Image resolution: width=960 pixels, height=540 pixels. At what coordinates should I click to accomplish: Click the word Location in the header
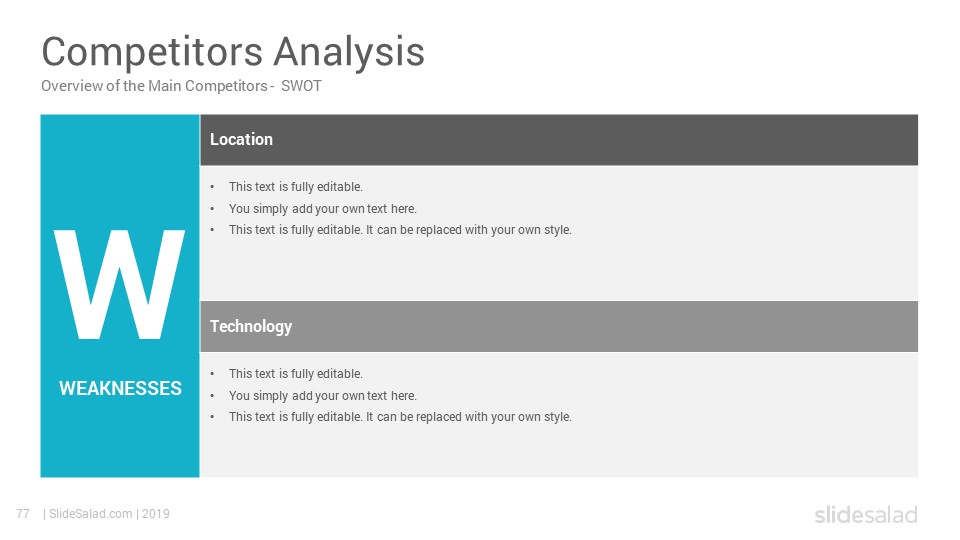coord(241,140)
